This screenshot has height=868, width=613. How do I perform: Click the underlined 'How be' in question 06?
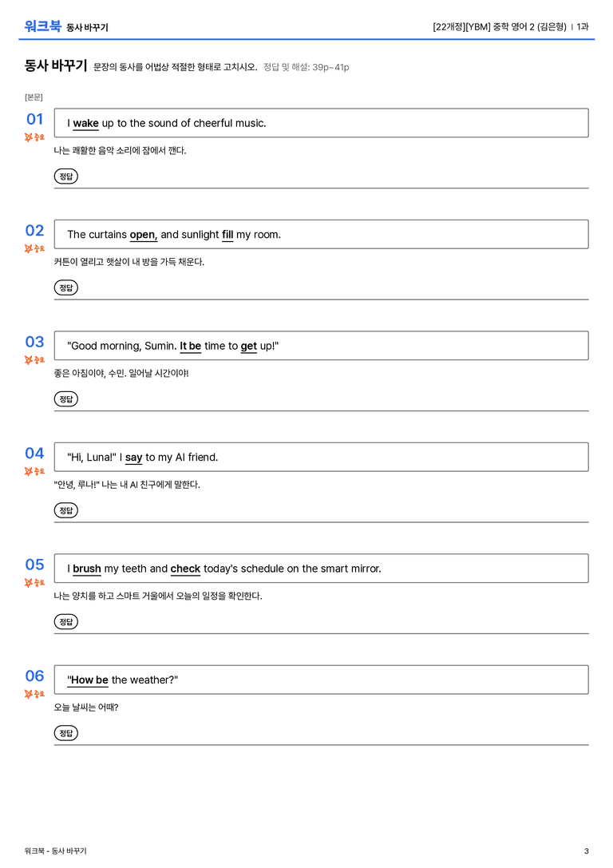[89, 680]
